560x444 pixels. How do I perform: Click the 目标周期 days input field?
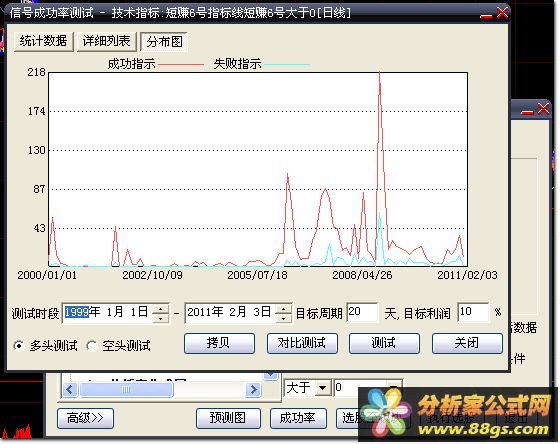[362, 312]
